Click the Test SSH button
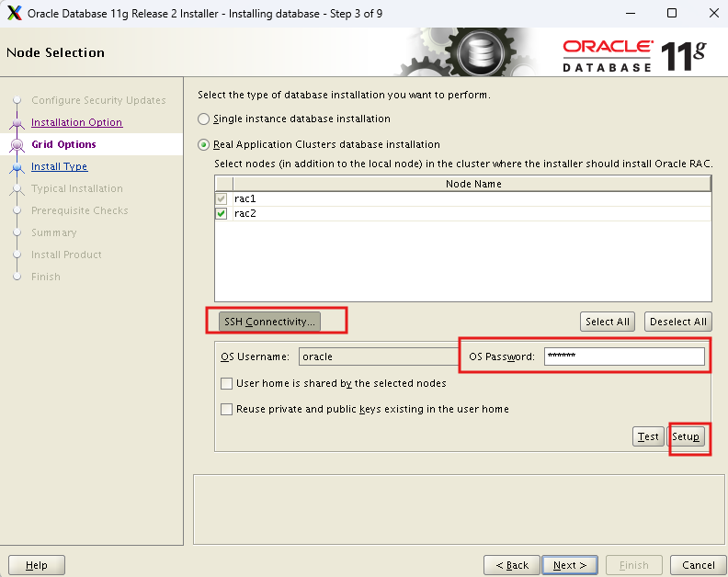 point(648,436)
